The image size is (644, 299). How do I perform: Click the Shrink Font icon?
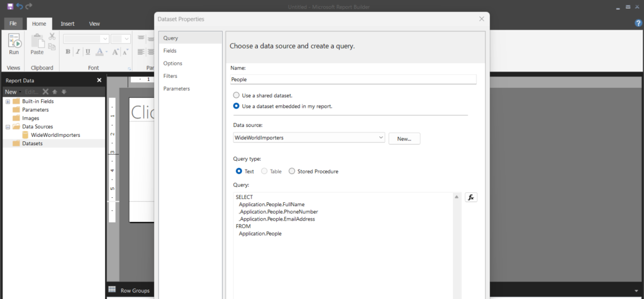click(x=125, y=52)
